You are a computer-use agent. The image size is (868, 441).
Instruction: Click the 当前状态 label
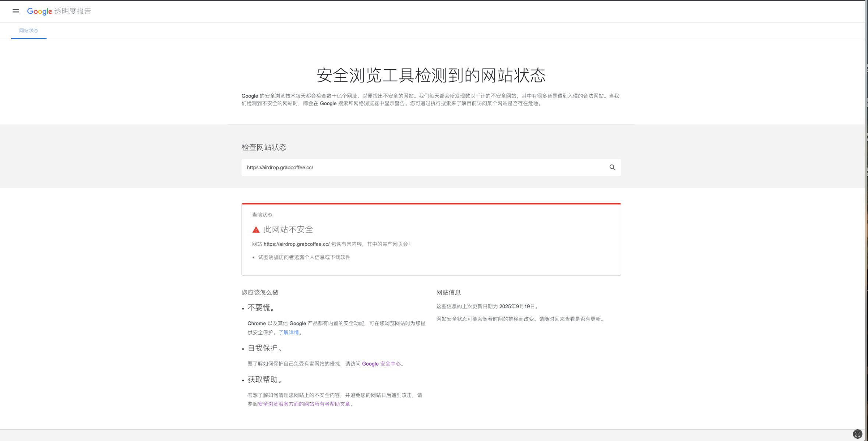point(262,215)
